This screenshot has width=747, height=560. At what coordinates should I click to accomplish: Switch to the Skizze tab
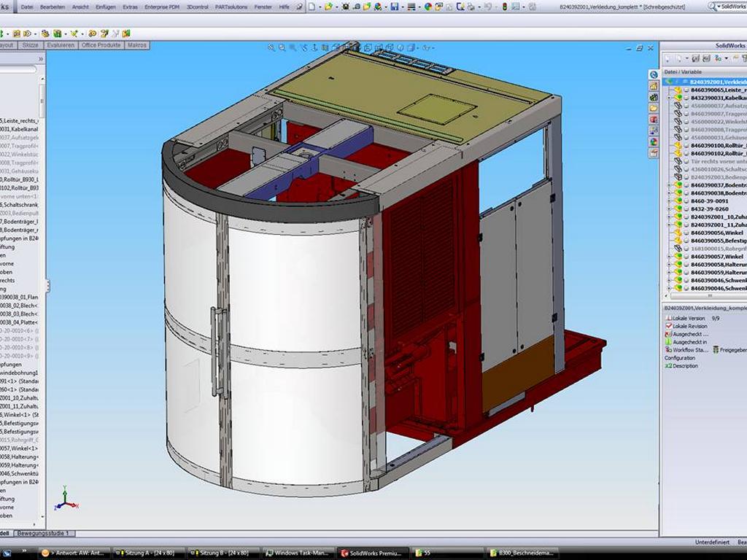pyautogui.click(x=30, y=45)
